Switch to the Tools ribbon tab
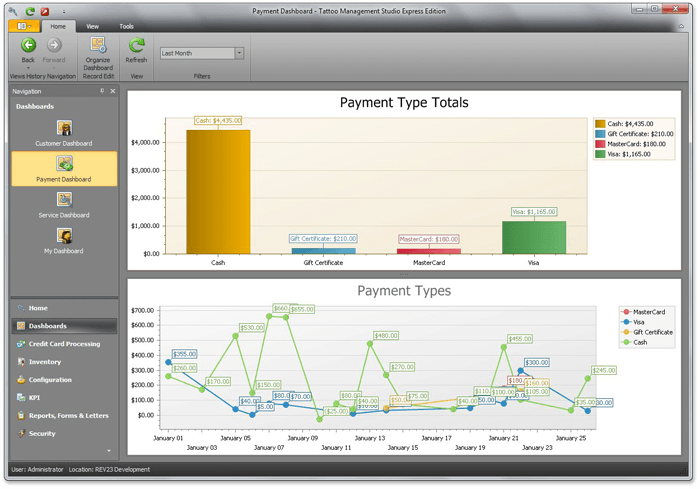This screenshot has width=700, height=489. [x=126, y=26]
